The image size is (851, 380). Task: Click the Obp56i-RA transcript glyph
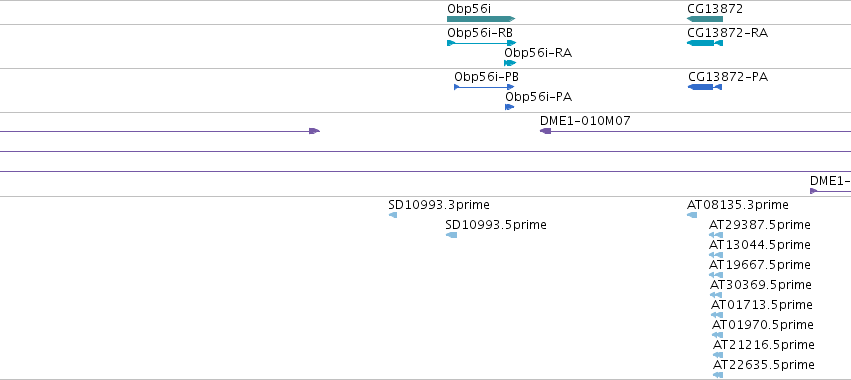pyautogui.click(x=510, y=63)
